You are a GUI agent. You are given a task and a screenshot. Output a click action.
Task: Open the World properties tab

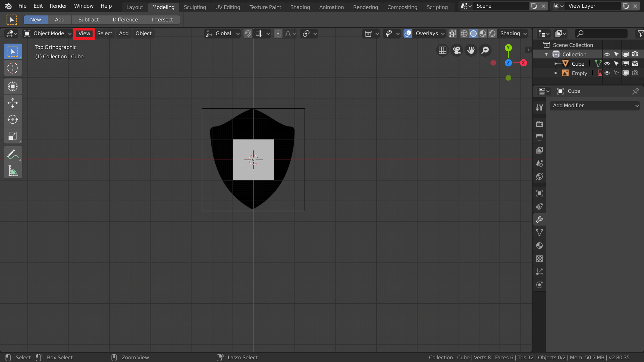pyautogui.click(x=539, y=176)
